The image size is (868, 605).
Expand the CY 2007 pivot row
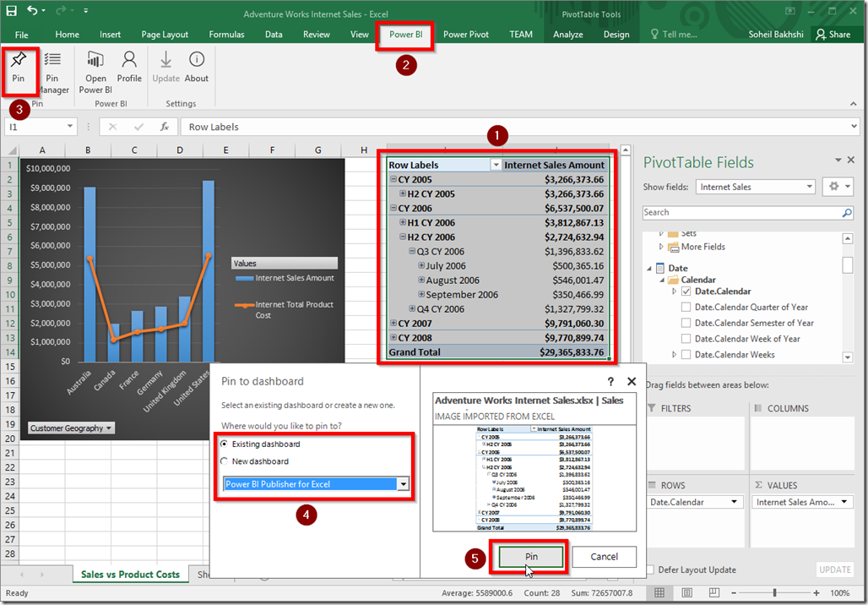point(393,323)
